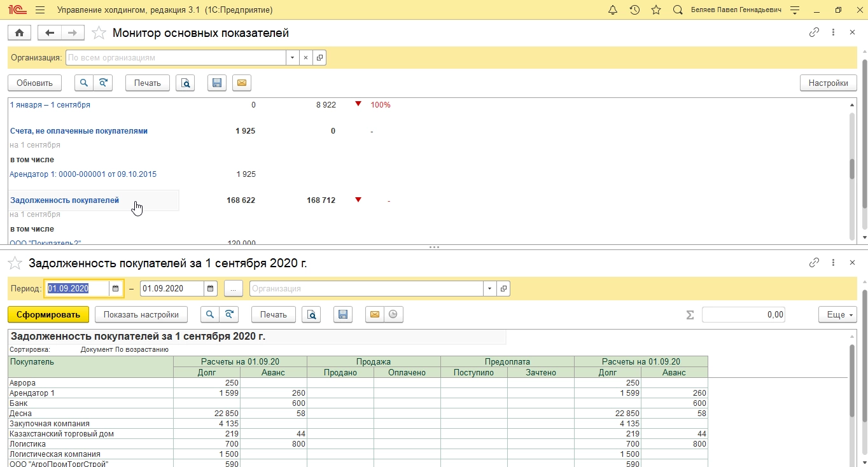The image size is (868, 467).
Task: Expand Organization dropdown in debt report
Action: 489,289
